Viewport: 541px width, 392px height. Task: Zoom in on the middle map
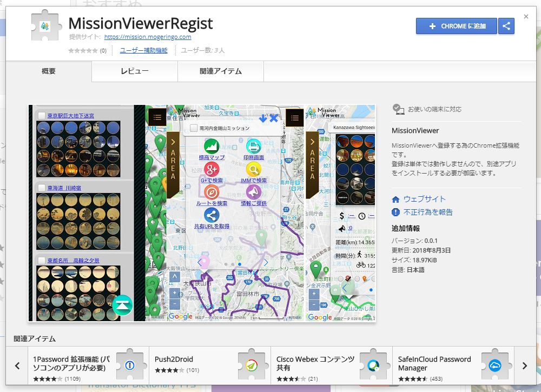click(175, 293)
